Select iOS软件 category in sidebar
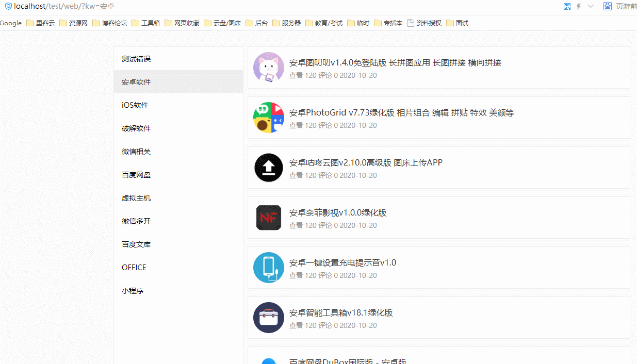This screenshot has height=364, width=637. (x=135, y=105)
